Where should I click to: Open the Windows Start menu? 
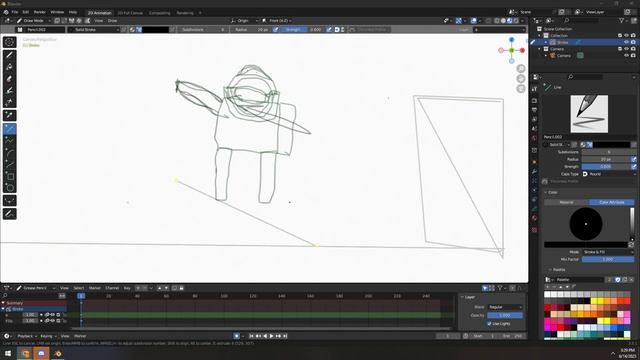pyautogui.click(x=8, y=353)
